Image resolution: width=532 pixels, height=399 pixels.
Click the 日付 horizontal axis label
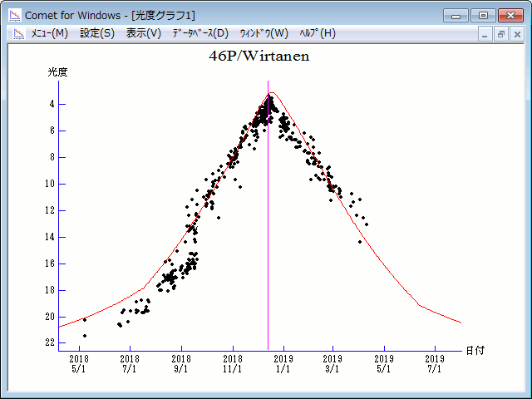coord(475,351)
